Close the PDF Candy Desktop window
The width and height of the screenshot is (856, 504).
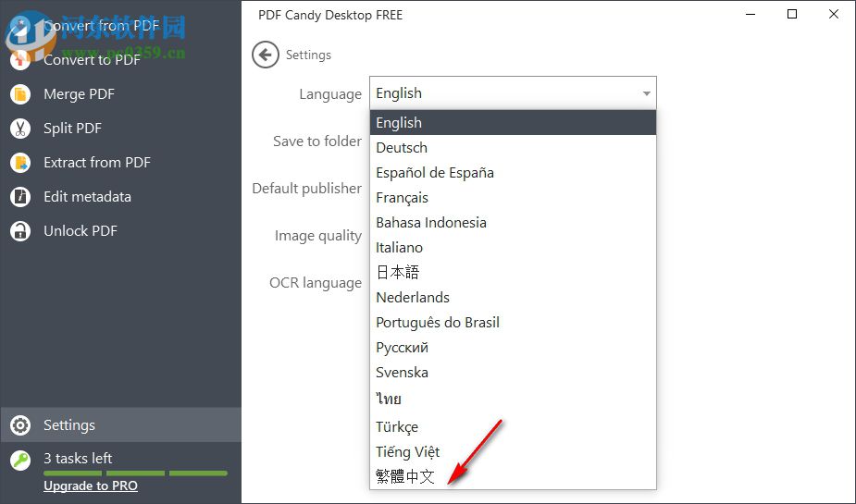tap(834, 14)
